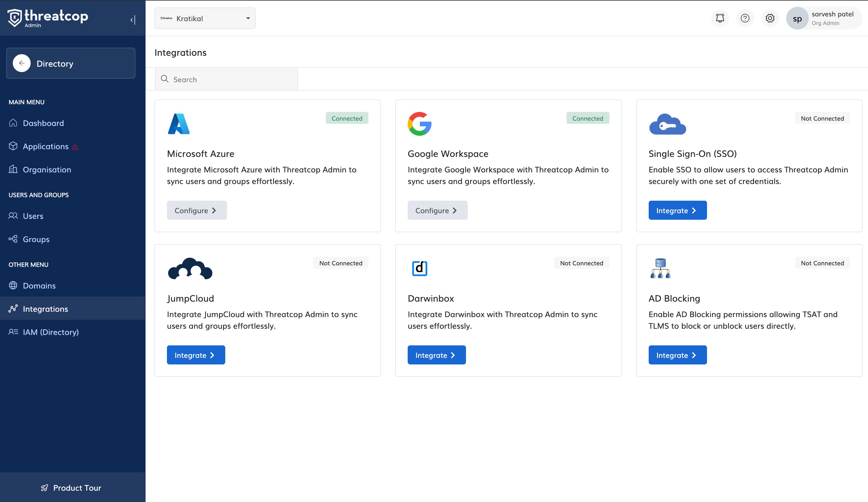Open the help question mark icon
Viewport: 868px width, 502px height.
pyautogui.click(x=745, y=18)
